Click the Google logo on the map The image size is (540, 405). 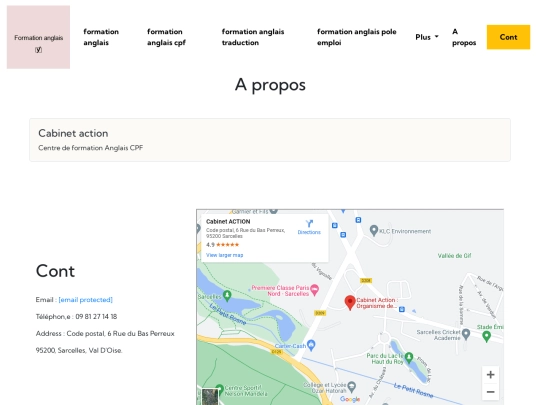(x=350, y=399)
